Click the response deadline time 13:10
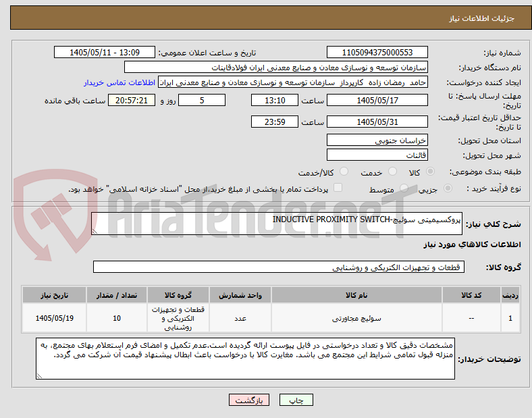532x418 pixels. click(275, 100)
